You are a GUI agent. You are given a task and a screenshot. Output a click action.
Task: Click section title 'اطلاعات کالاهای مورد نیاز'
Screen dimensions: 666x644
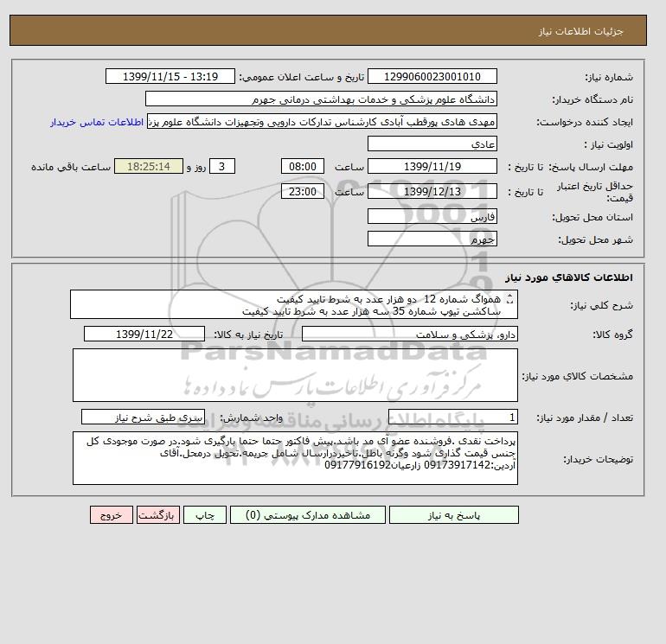point(569,277)
